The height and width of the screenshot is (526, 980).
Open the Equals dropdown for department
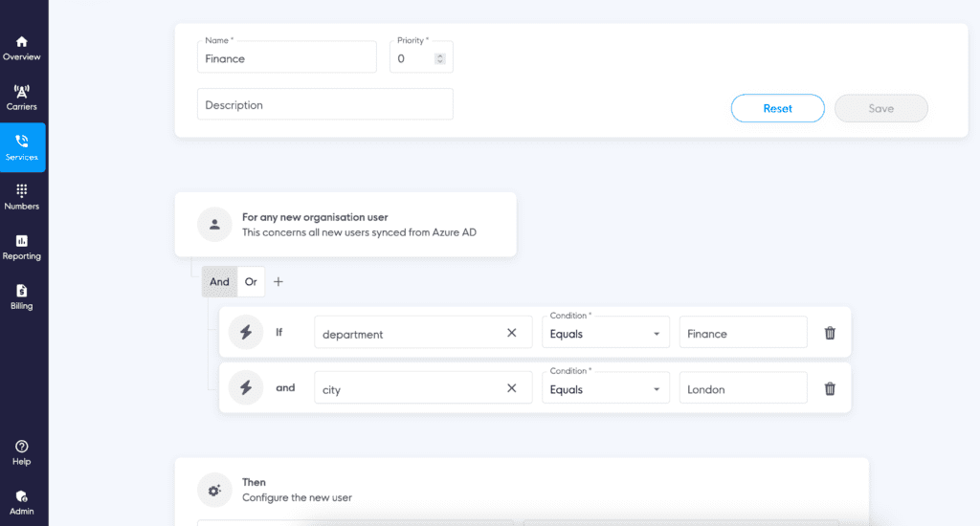(x=605, y=333)
